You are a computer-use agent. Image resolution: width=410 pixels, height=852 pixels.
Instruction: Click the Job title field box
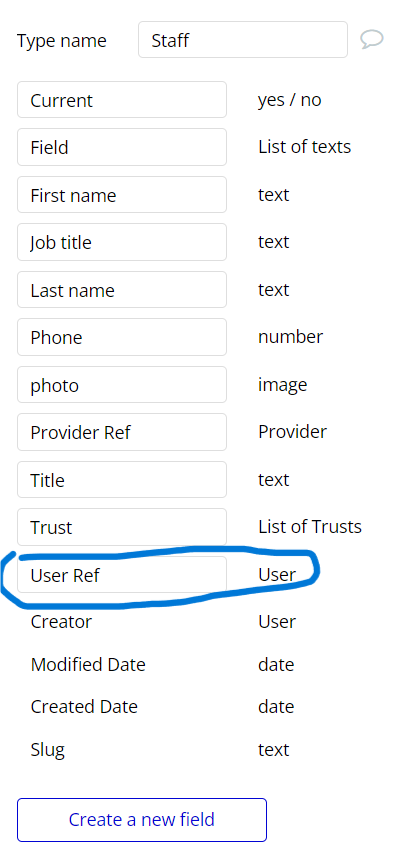point(122,242)
